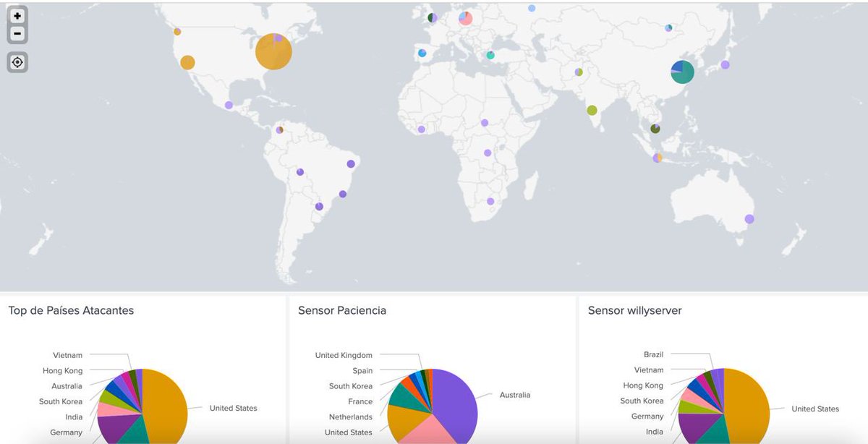Zoom out of the map
Viewport: 868px width, 444px height.
click(x=17, y=34)
